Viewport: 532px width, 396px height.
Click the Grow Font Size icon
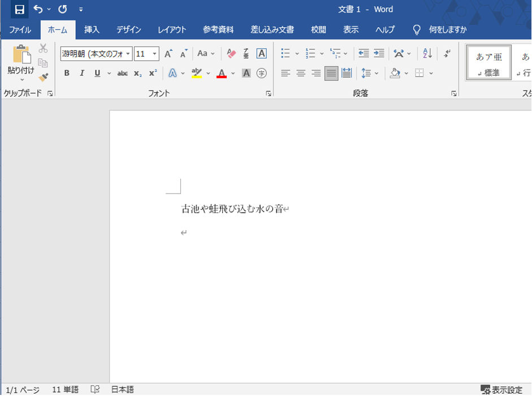pyautogui.click(x=168, y=54)
